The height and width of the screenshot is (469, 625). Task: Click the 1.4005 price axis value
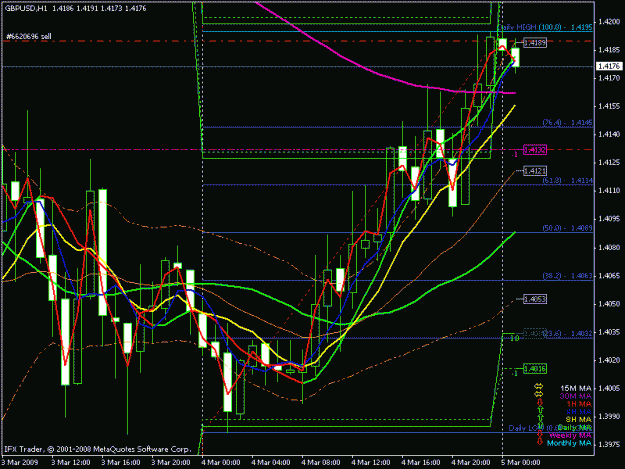(x=609, y=389)
